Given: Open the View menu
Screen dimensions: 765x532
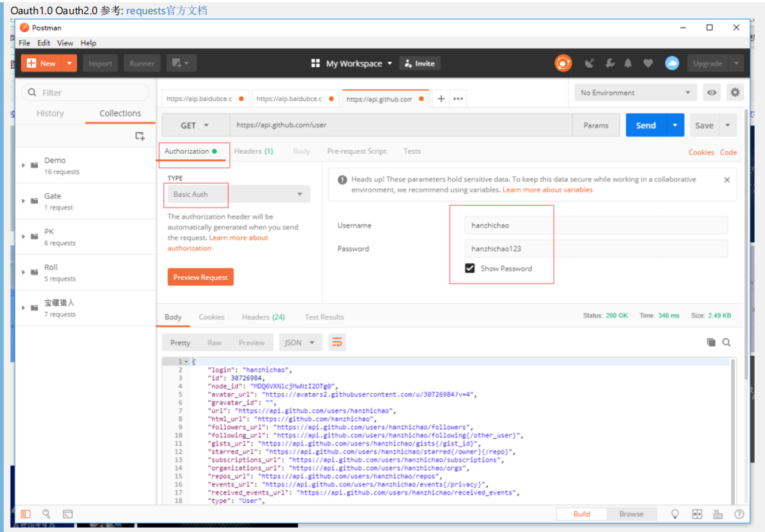Looking at the screenshot, I should 65,43.
